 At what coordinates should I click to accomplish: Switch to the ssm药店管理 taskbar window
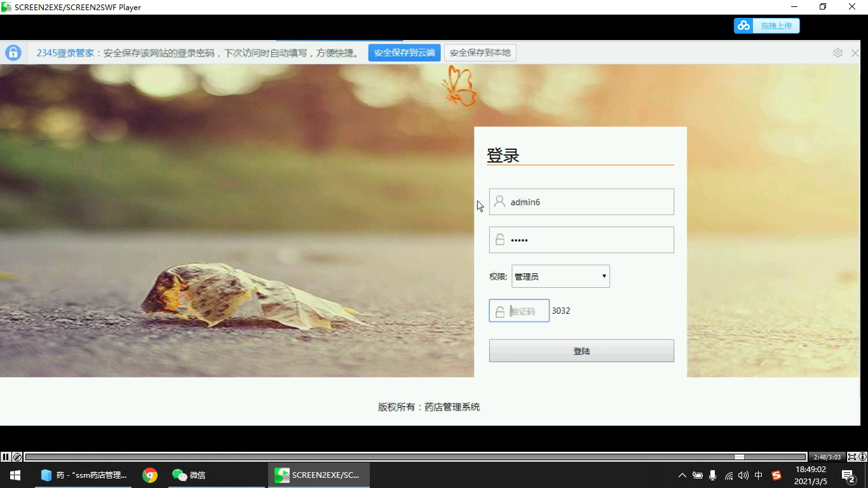click(x=83, y=475)
